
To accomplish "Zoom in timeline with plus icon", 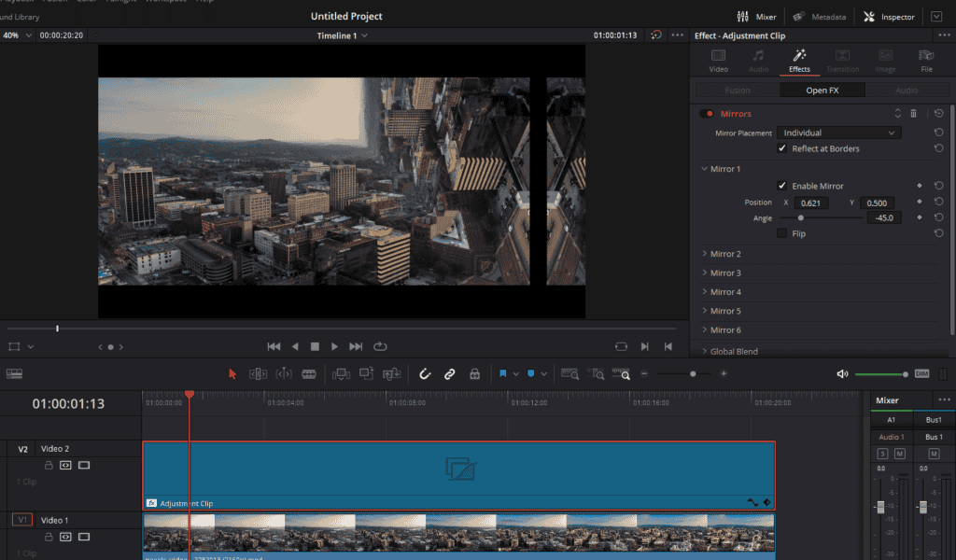I will pyautogui.click(x=724, y=373).
